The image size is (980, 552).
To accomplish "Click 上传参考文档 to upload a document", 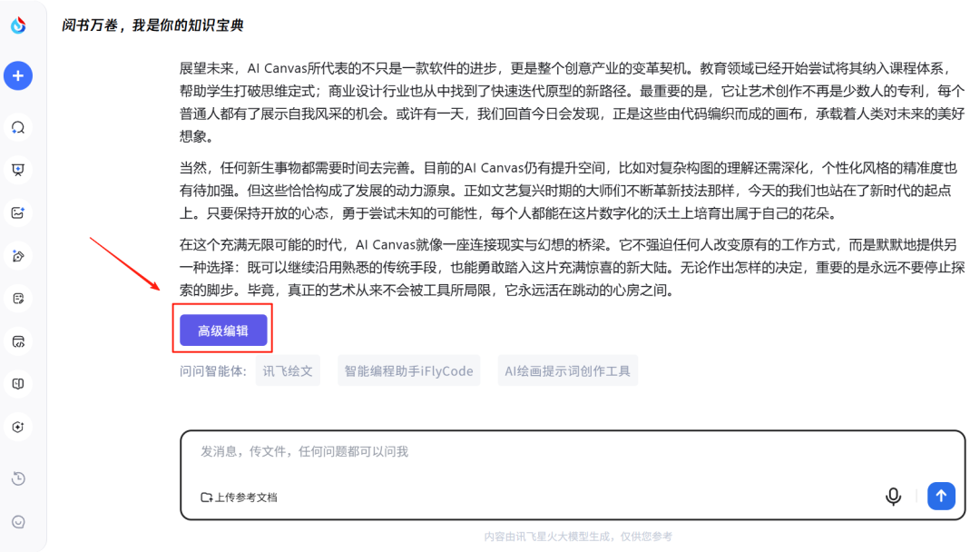I will (x=240, y=498).
